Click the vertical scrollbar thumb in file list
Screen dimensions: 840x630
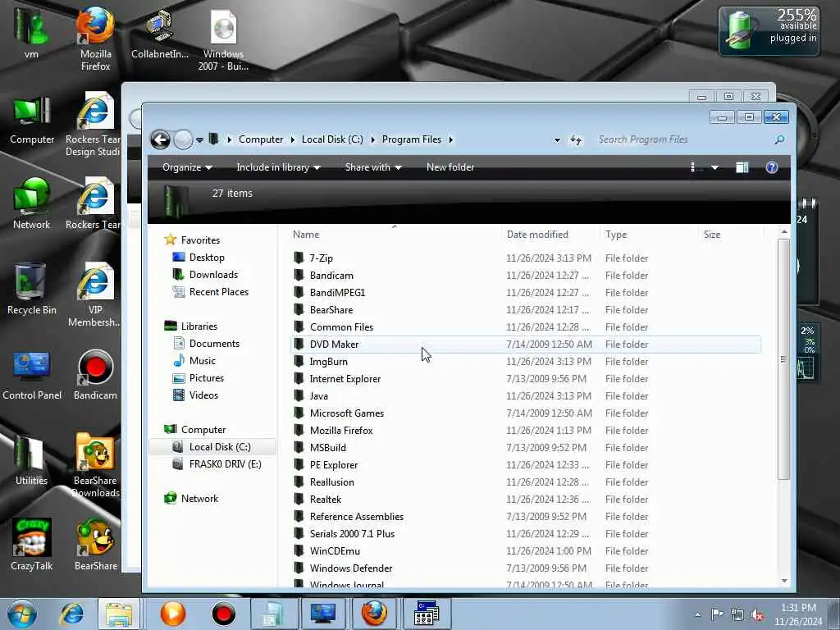click(x=783, y=359)
